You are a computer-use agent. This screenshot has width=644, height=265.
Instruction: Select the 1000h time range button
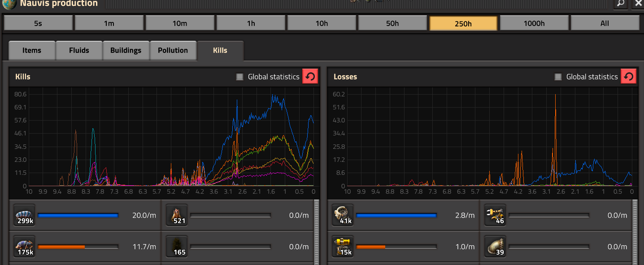pos(534,23)
